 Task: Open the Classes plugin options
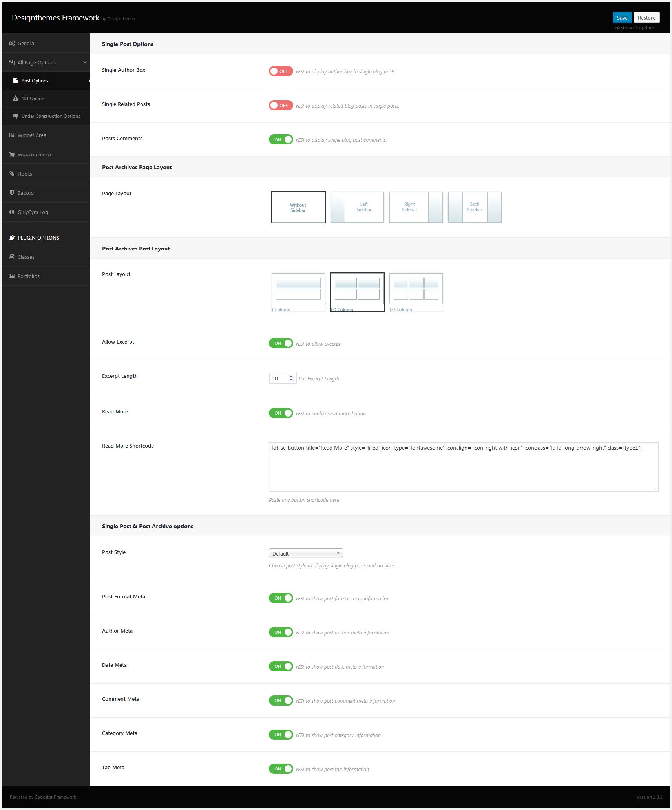coord(46,257)
